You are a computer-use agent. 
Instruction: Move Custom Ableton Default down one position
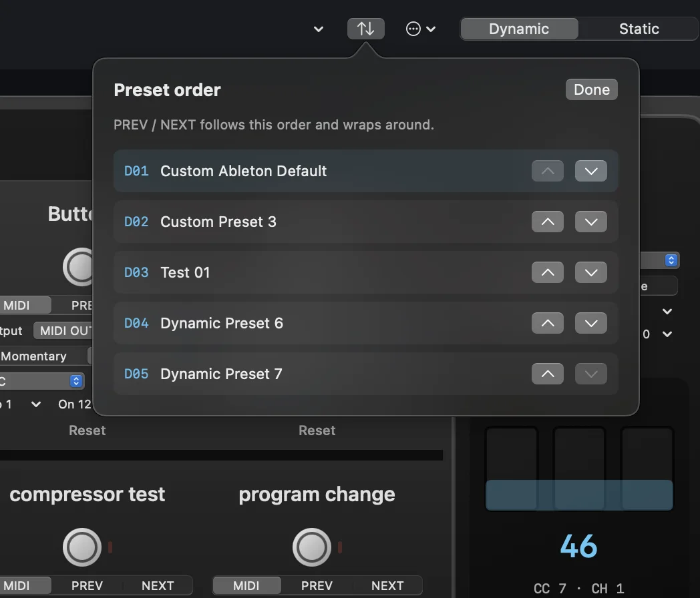[x=590, y=171]
